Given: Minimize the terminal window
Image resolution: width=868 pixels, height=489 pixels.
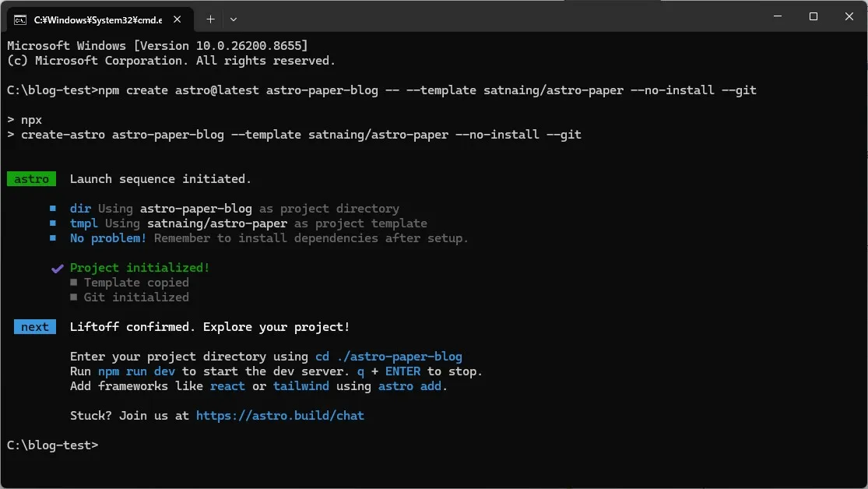Looking at the screenshot, I should (x=778, y=16).
